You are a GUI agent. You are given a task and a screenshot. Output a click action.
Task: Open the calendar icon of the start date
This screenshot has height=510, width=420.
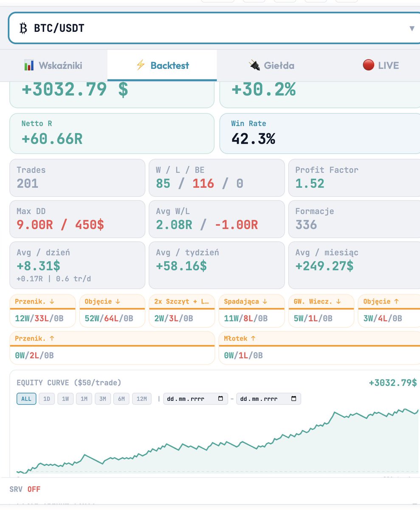click(220, 399)
